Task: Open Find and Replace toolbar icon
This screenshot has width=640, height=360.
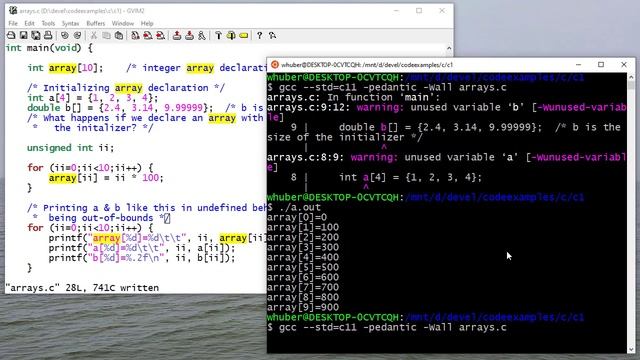Action: 135,36
